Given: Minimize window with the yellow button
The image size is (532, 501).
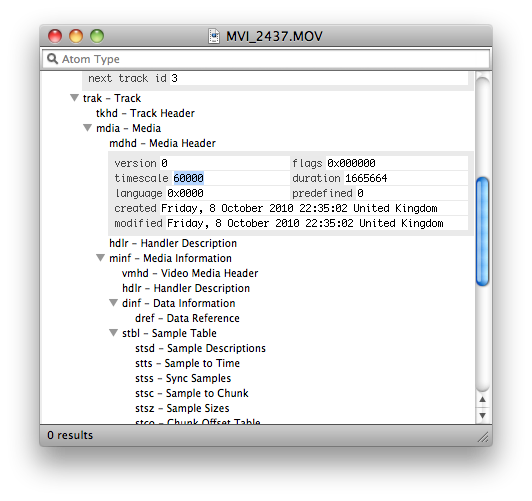Looking at the screenshot, I should (x=76, y=36).
